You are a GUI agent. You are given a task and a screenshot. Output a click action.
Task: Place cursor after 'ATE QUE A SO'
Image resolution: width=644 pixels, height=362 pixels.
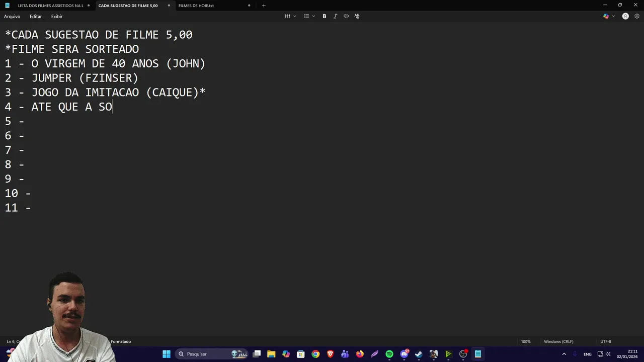(113, 107)
